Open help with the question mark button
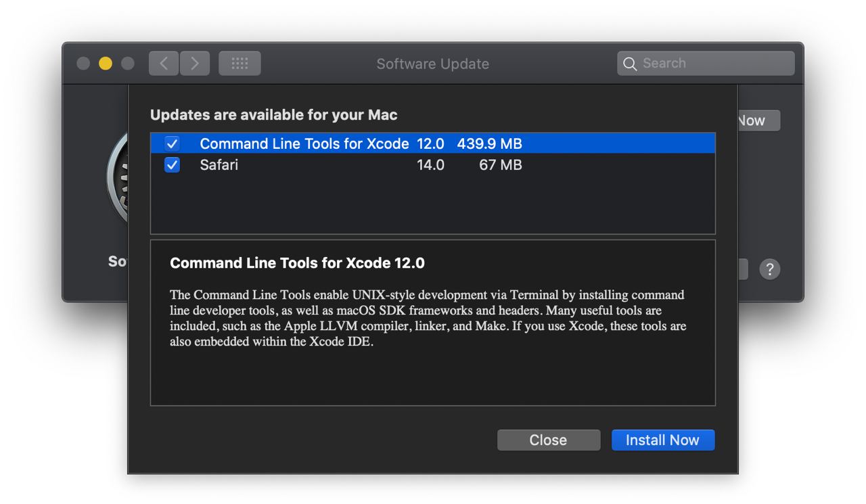This screenshot has height=504, width=866. (770, 269)
